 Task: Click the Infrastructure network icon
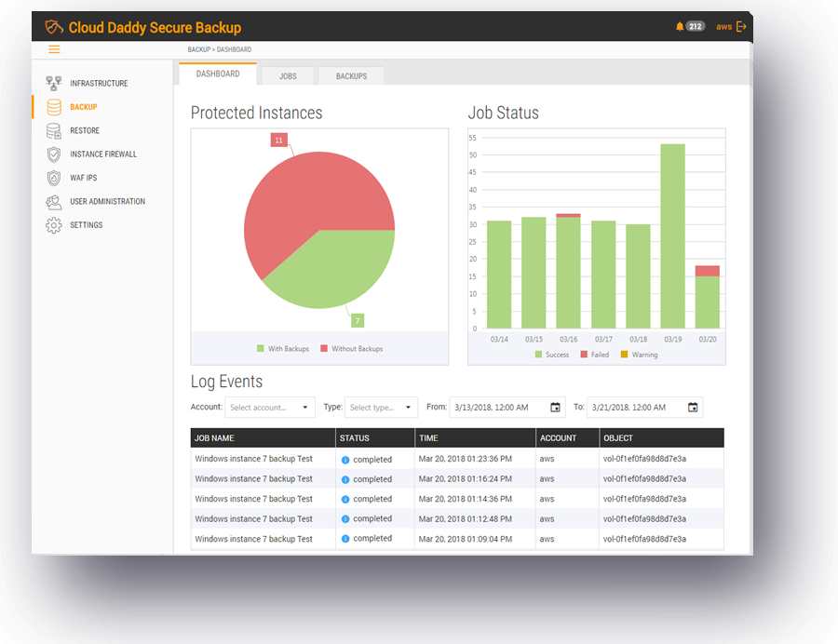tap(53, 84)
